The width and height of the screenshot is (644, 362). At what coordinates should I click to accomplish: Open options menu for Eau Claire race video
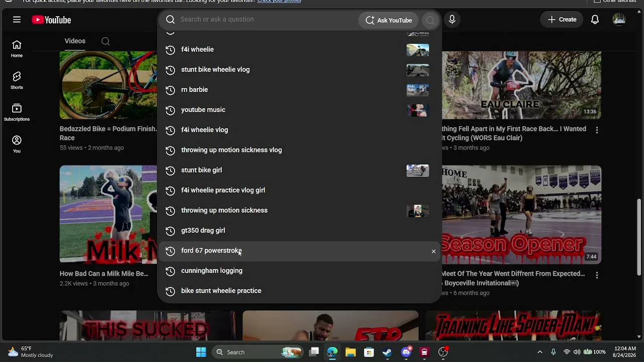pyautogui.click(x=597, y=130)
